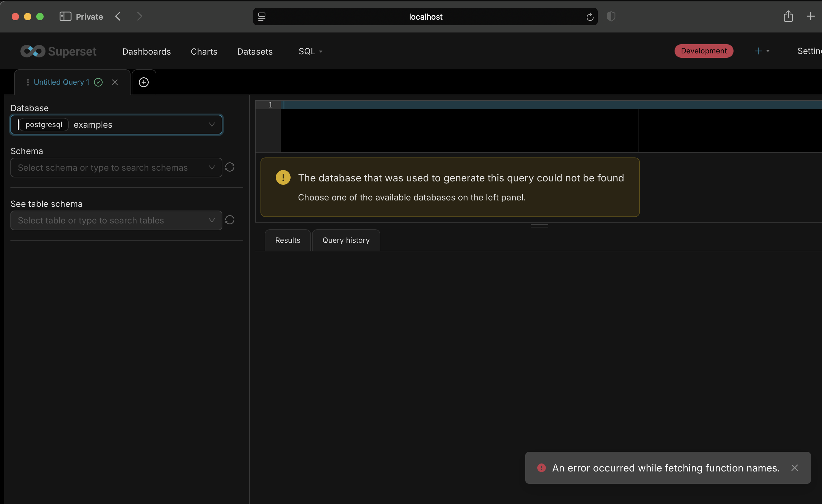Click the error toast message text
The height and width of the screenshot is (504, 822).
[666, 468]
